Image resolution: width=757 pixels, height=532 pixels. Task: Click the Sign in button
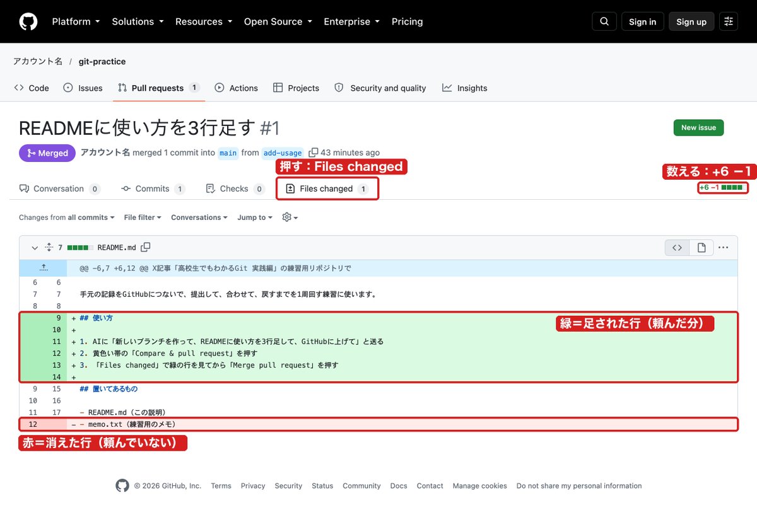tap(643, 21)
